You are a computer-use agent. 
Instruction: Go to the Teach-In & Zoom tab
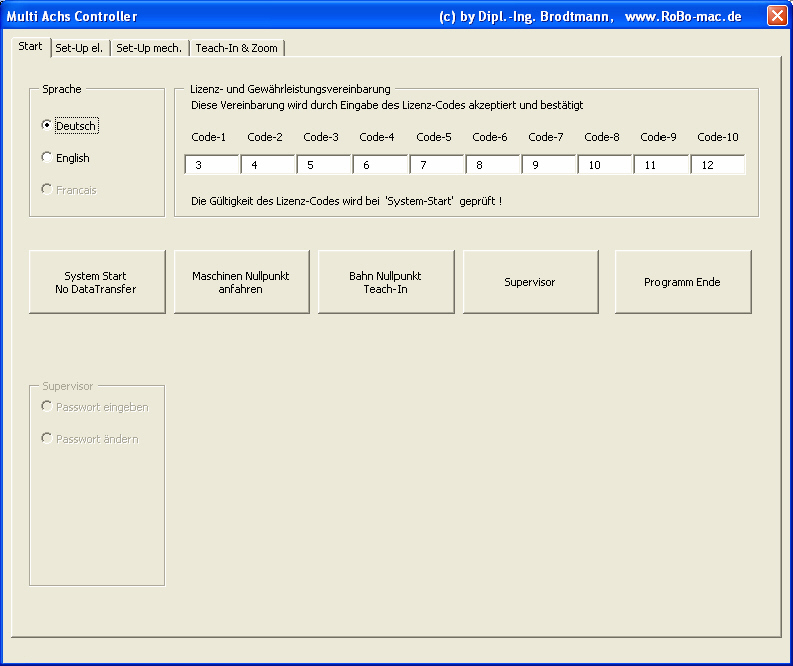(x=237, y=48)
